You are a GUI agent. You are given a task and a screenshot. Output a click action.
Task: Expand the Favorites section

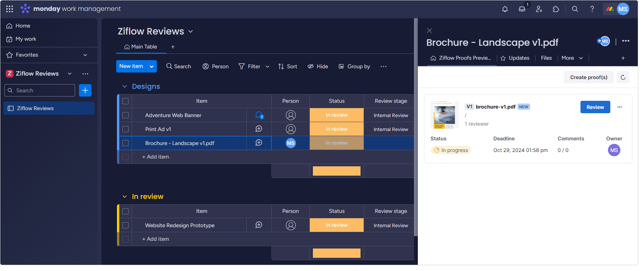pos(85,55)
